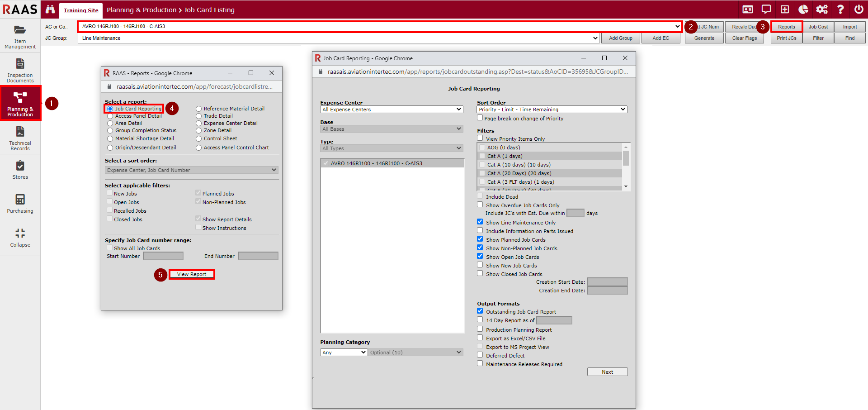
Task: Open the pie chart dashboard icon
Action: pyautogui.click(x=803, y=10)
